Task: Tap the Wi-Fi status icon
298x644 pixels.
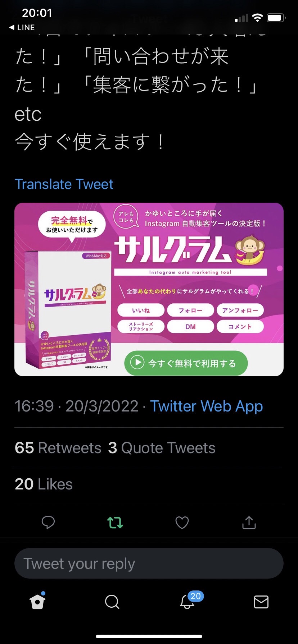Action: point(257,18)
